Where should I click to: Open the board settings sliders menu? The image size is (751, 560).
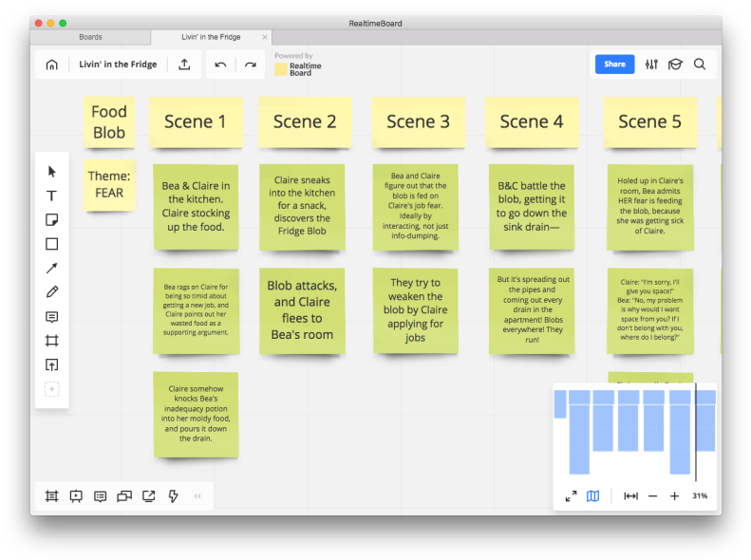coord(651,65)
